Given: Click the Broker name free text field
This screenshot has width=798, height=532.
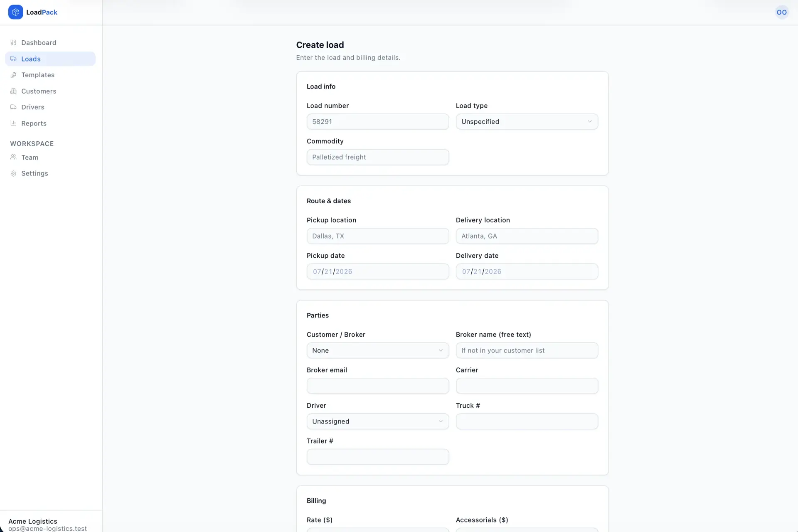Looking at the screenshot, I should pyautogui.click(x=527, y=350).
